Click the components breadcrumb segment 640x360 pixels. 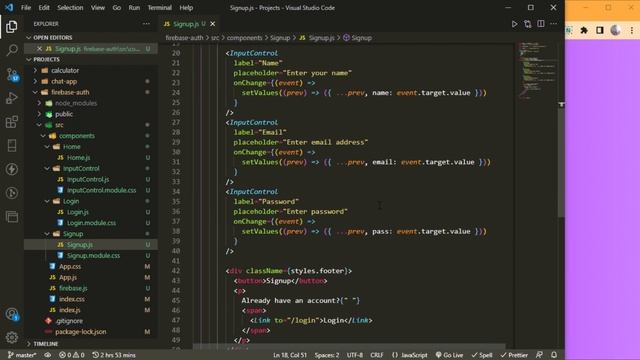point(244,38)
